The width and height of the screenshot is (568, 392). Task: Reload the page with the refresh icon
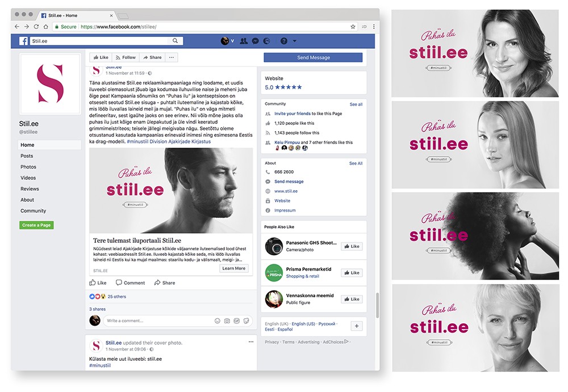pyautogui.click(x=36, y=27)
